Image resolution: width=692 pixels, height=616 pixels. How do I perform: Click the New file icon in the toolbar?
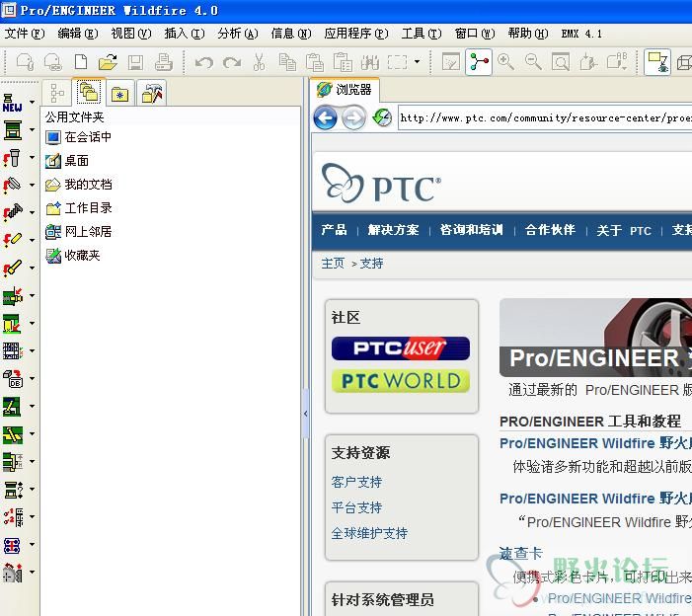[x=81, y=62]
